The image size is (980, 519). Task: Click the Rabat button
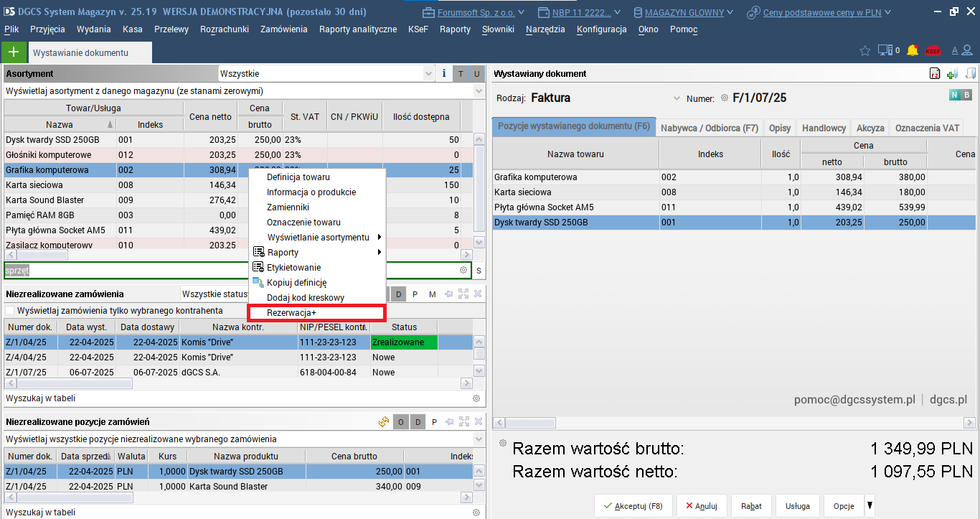point(751,506)
